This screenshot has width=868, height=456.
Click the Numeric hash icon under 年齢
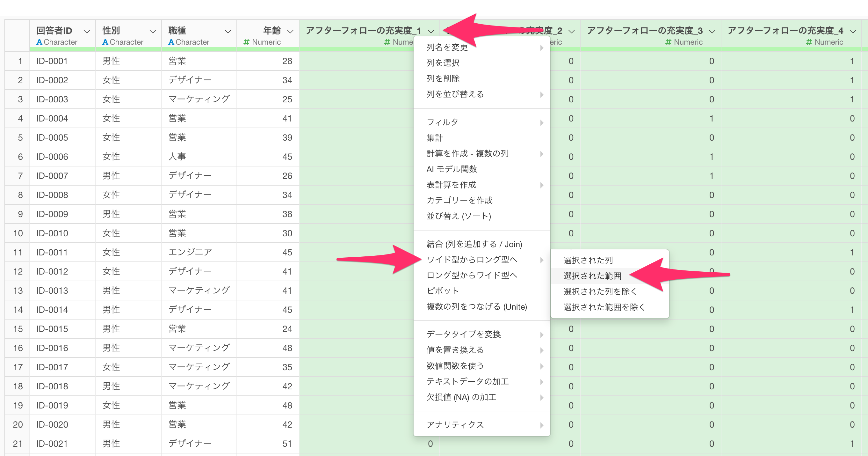pos(246,42)
